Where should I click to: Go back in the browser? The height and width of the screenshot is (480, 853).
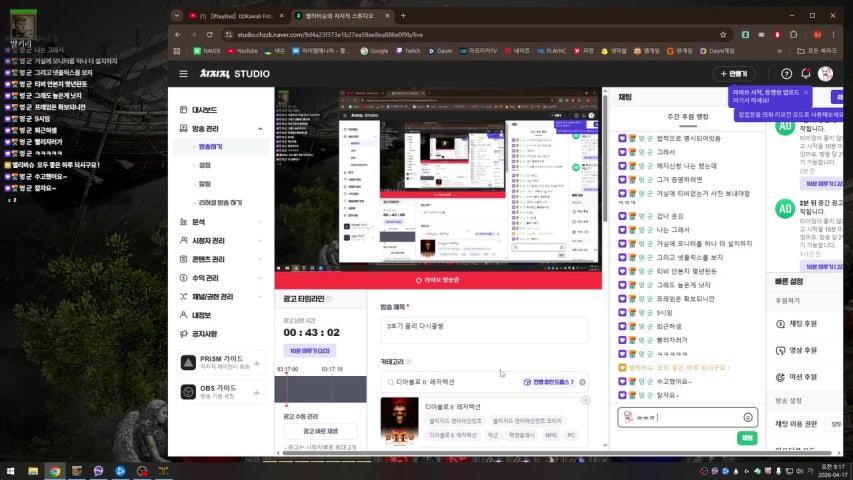click(x=178, y=34)
